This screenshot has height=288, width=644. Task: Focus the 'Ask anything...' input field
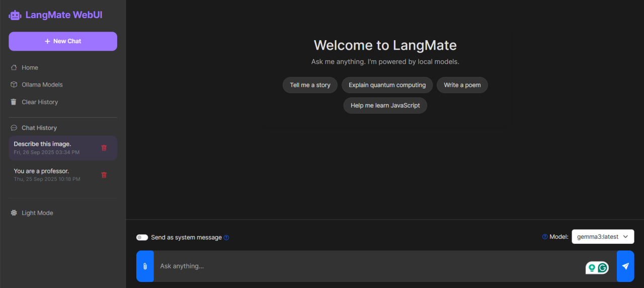367,266
